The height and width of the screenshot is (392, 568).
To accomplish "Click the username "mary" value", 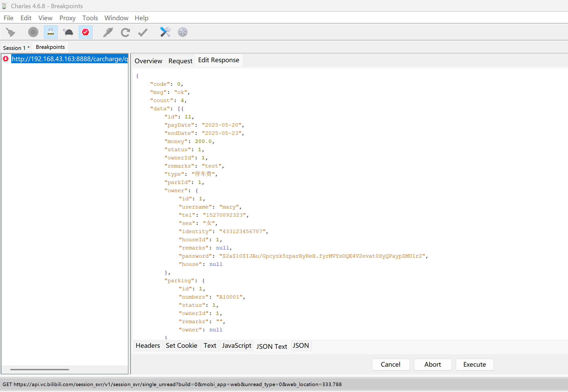I will pyautogui.click(x=229, y=207).
